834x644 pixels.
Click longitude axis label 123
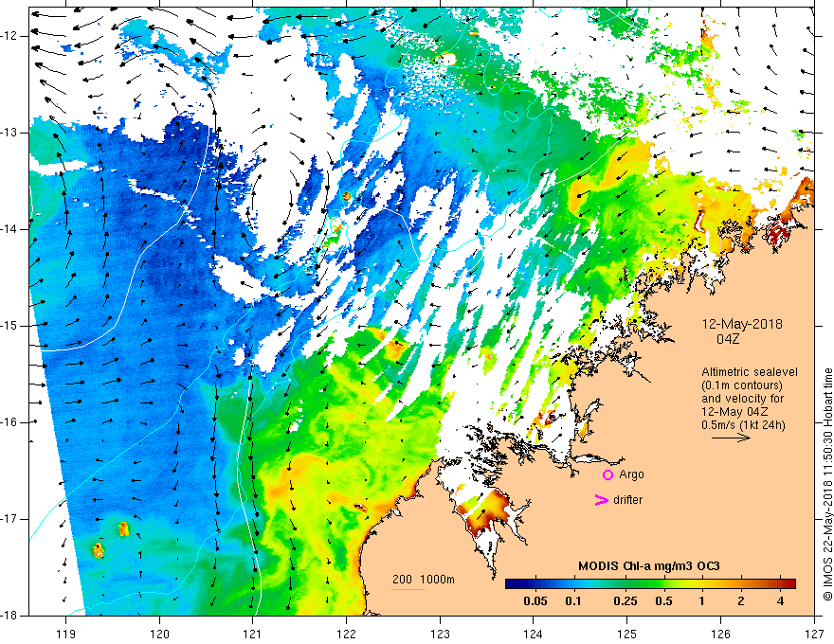coord(440,634)
